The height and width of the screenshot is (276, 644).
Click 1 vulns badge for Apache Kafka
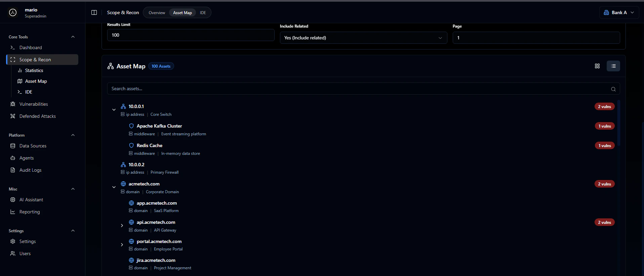coord(604,126)
